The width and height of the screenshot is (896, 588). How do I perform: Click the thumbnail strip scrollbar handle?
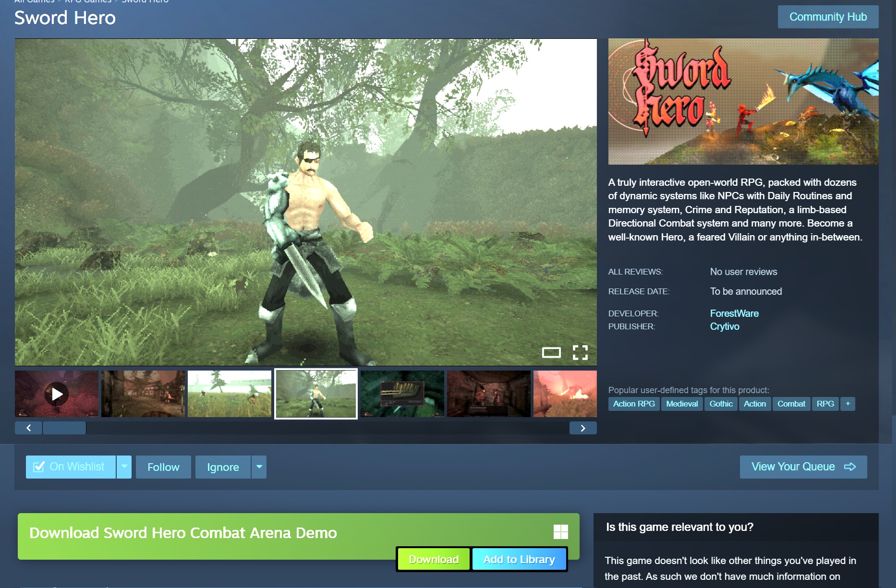64,428
